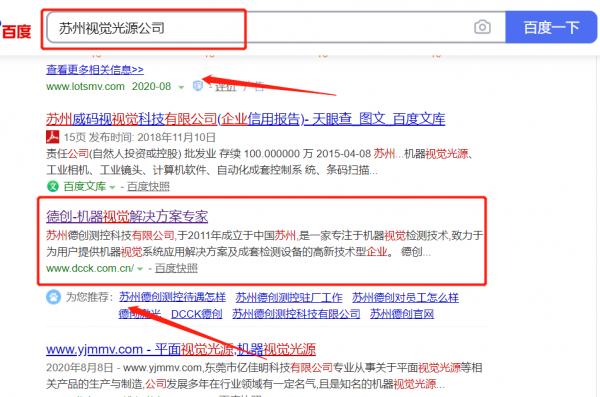Expand the dropdown arrow after www.dcck.com.cn/

click(140, 269)
